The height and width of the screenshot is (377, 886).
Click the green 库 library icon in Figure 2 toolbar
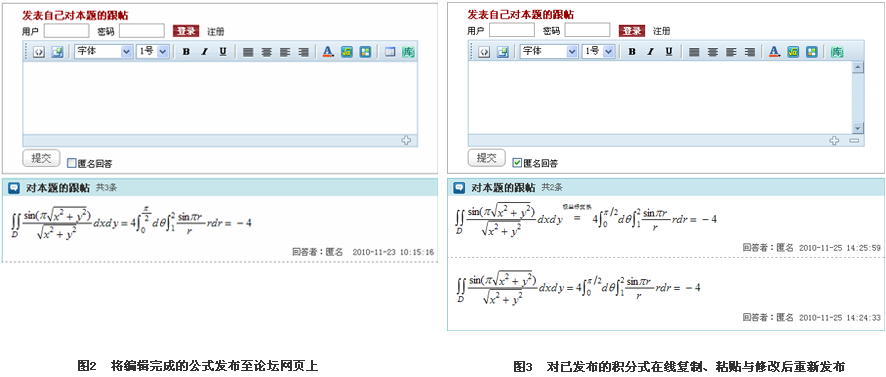pyautogui.click(x=409, y=52)
